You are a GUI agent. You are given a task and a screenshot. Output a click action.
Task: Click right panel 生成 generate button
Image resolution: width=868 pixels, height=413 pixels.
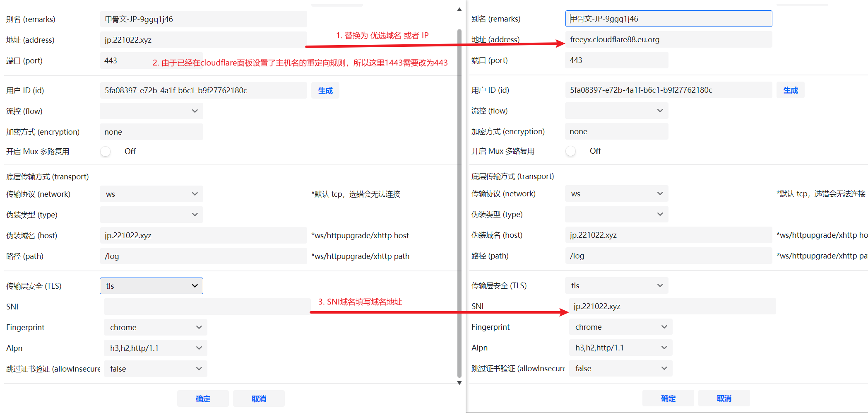click(790, 90)
